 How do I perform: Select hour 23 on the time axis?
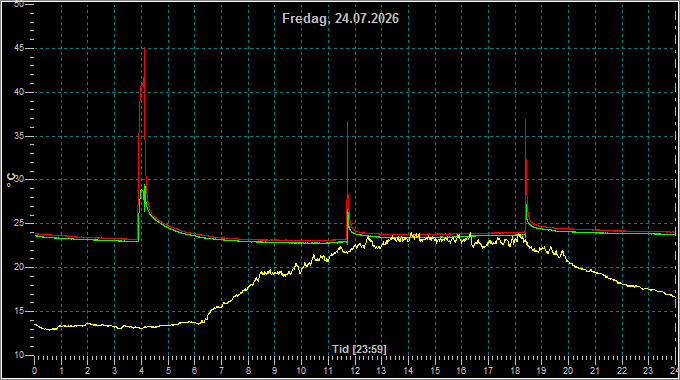(x=648, y=371)
